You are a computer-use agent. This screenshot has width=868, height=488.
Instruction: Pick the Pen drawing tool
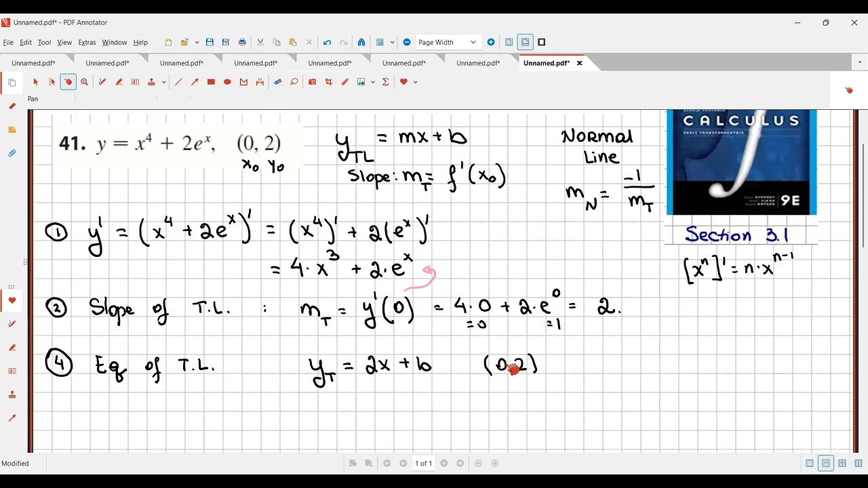click(x=102, y=82)
